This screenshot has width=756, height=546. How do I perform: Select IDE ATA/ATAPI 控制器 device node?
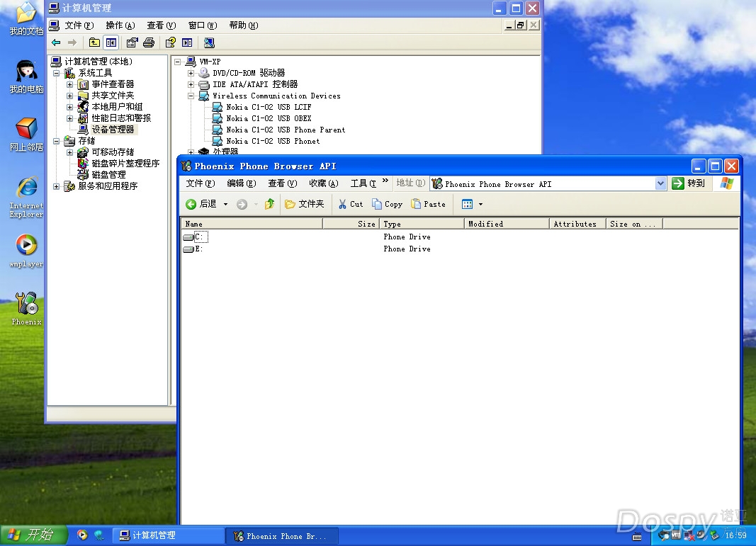pos(255,84)
